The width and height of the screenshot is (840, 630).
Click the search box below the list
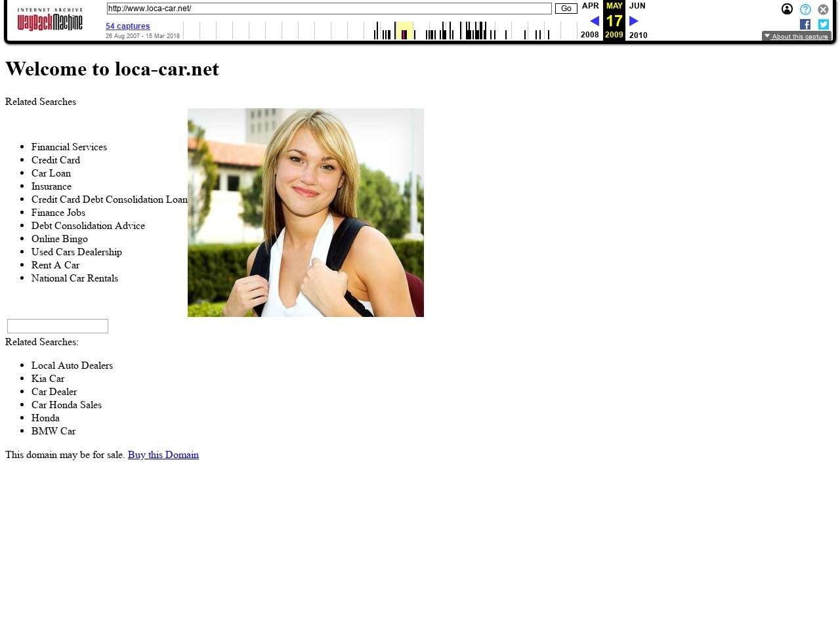(x=58, y=326)
